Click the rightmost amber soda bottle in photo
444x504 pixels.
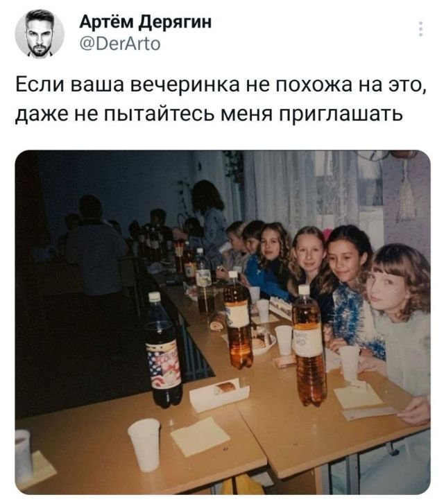309,346
